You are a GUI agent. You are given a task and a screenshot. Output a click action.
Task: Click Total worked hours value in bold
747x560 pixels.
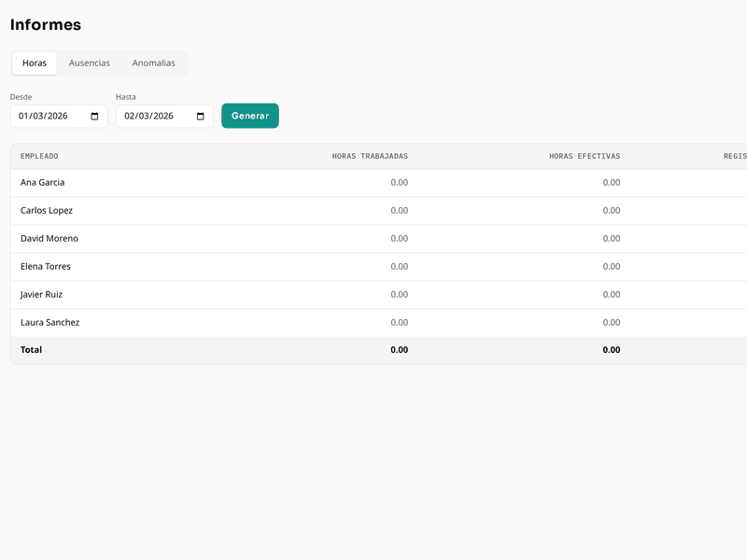point(399,351)
